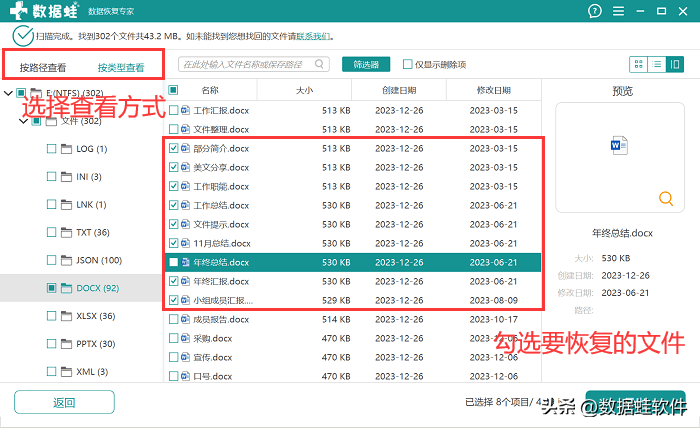This screenshot has height=428, width=700.
Task: Switch to grid thumbnail view
Action: pos(638,64)
